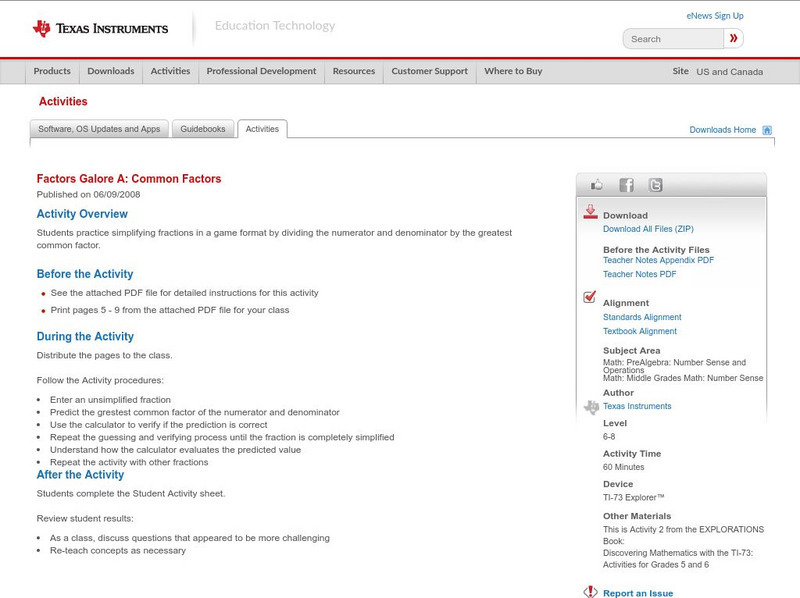Click bullet Enter an unsimplified fraction
The width and height of the screenshot is (800, 598).
(x=110, y=400)
